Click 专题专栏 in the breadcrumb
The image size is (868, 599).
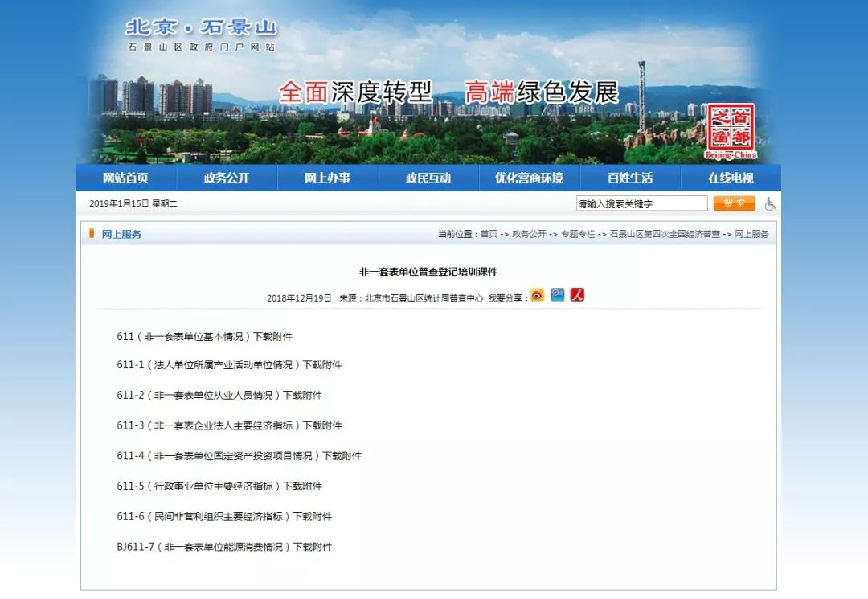[x=577, y=234]
